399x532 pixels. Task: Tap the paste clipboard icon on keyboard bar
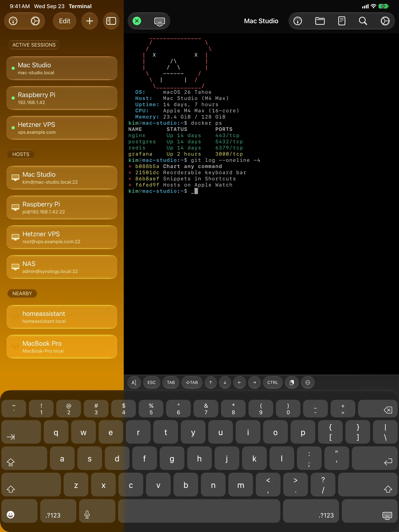point(292,382)
